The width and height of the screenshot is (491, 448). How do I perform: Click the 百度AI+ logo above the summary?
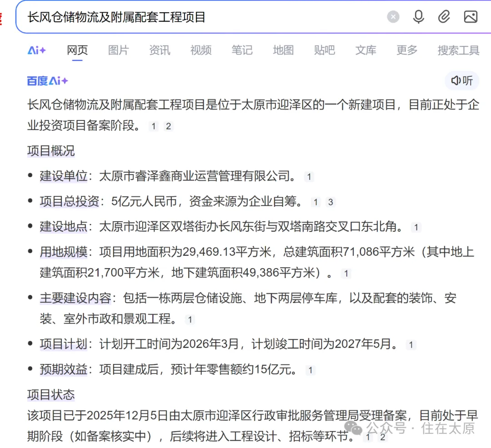pos(47,80)
